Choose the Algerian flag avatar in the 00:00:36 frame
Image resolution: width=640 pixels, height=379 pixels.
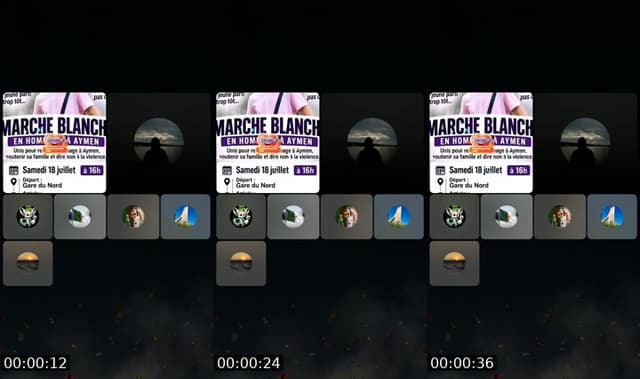[507, 217]
